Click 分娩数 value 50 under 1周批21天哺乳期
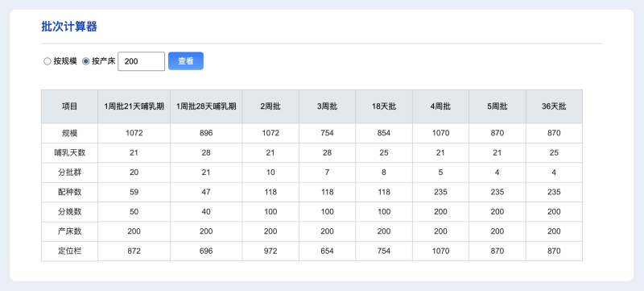The image size is (644, 291). pos(134,212)
